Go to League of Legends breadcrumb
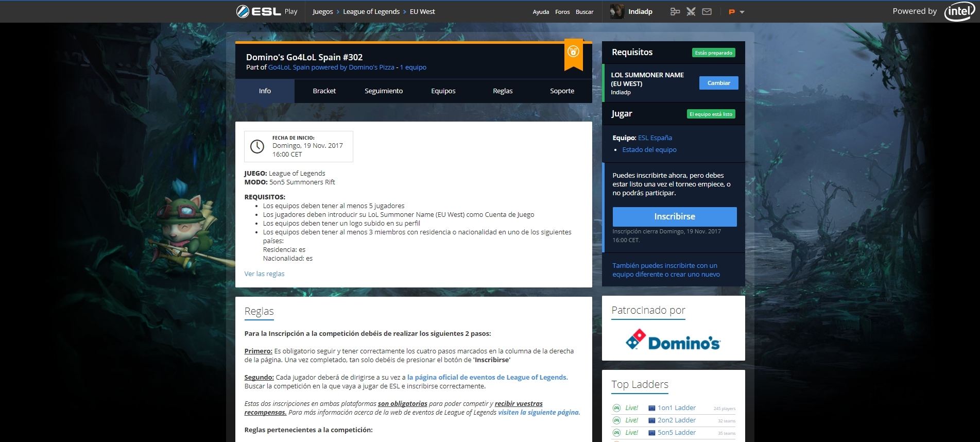Image resolution: width=980 pixels, height=442 pixels. click(371, 12)
